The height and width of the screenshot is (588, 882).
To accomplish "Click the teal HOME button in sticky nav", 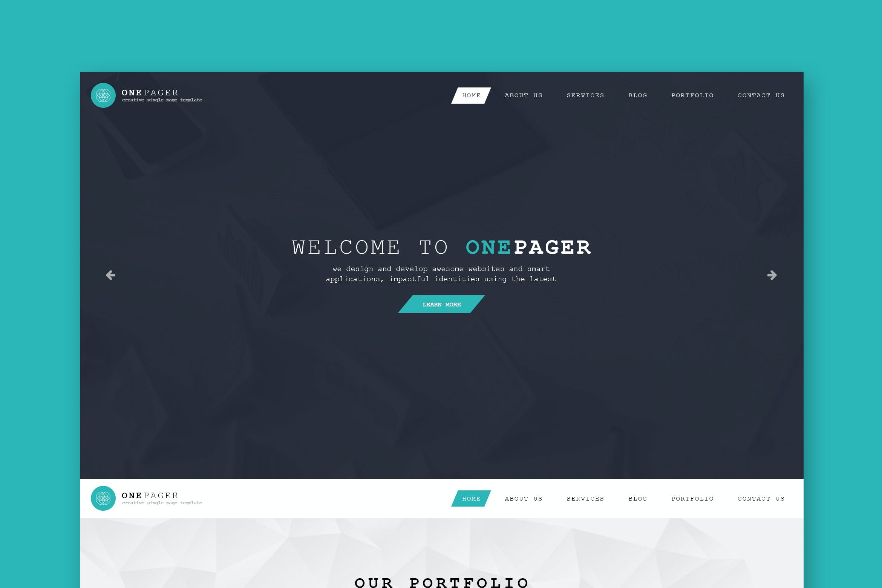I will pos(471,498).
